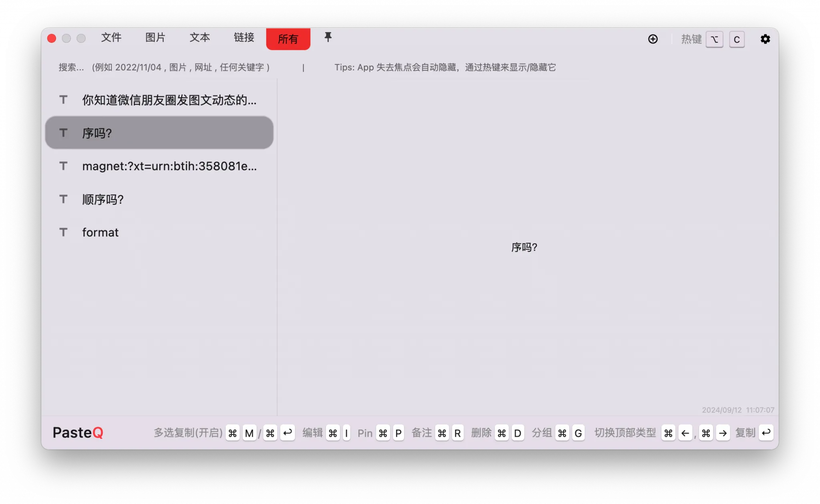Screen dimensions: 820x504
Task: Click the 复制 return key shortcut
Action: click(766, 433)
